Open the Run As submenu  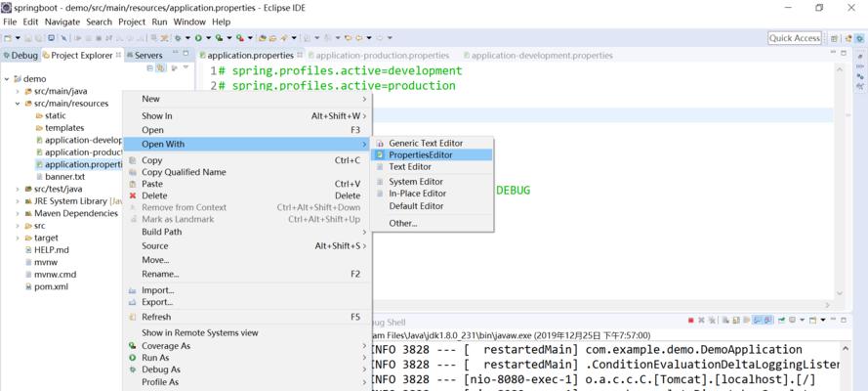coord(247,358)
